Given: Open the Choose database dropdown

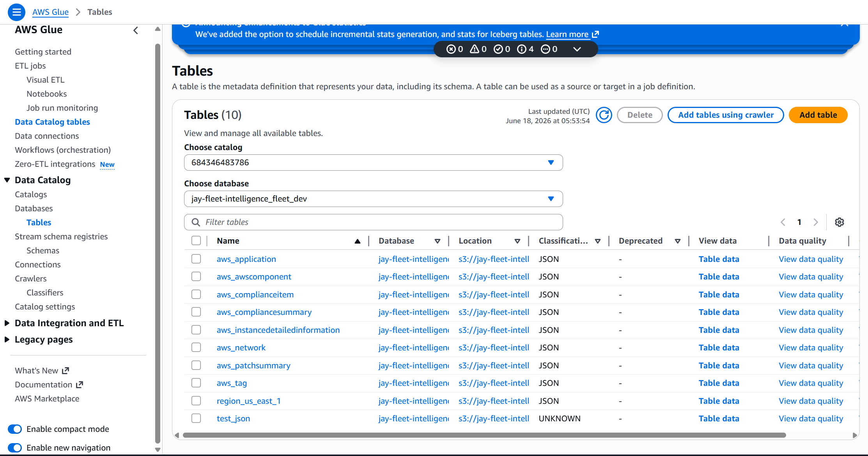Looking at the screenshot, I should point(373,199).
